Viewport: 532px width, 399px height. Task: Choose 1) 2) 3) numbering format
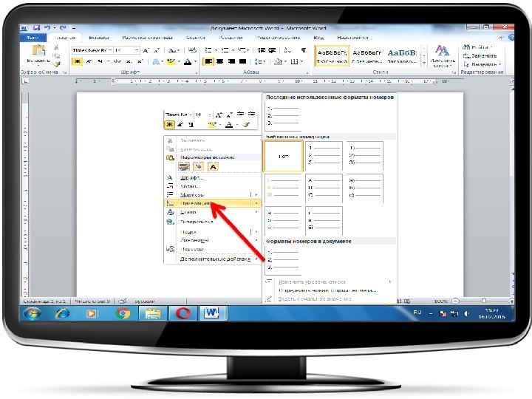(x=365, y=156)
